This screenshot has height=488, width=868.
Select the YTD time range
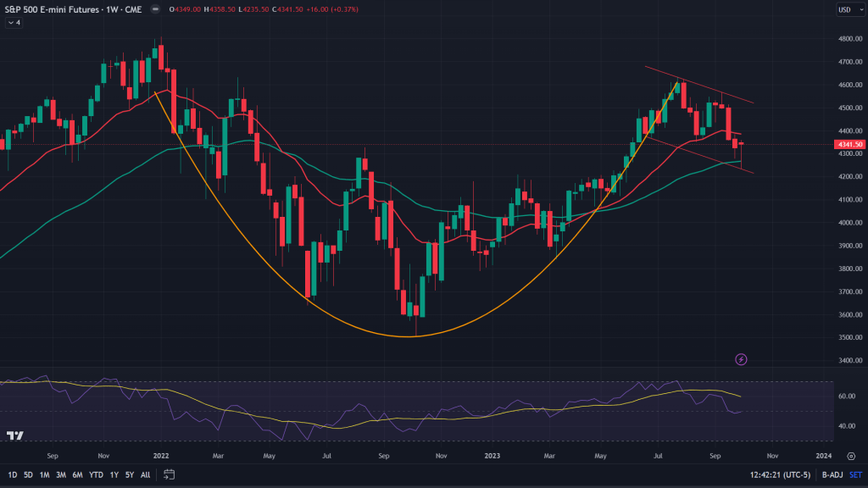click(95, 474)
